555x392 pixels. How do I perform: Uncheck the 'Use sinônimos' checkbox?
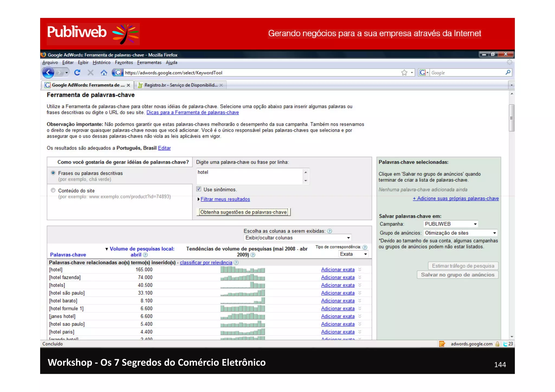[x=199, y=189]
